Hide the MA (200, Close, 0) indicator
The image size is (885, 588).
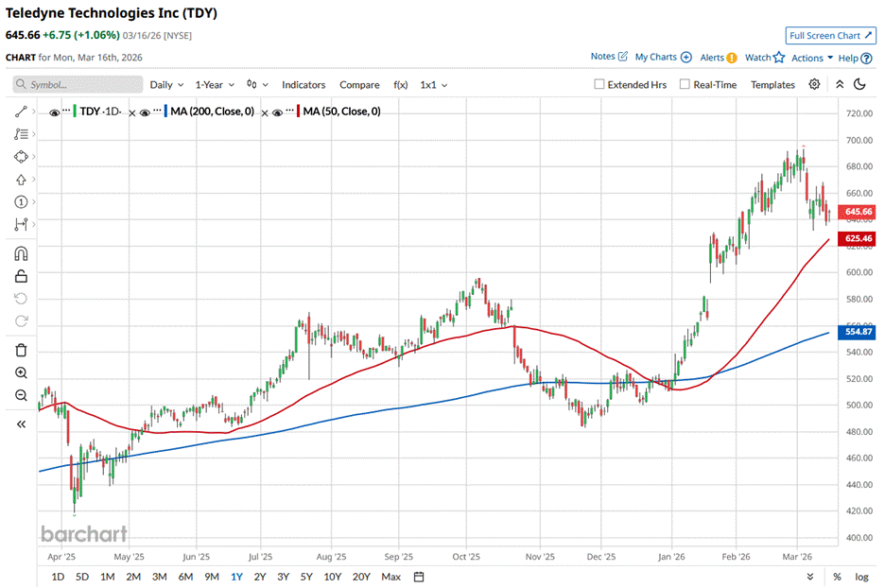146,112
